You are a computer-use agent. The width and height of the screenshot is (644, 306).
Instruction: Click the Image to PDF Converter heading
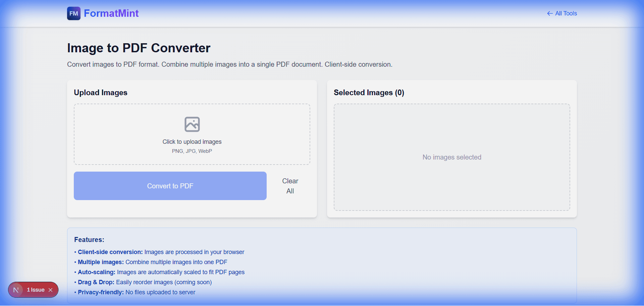(x=139, y=48)
